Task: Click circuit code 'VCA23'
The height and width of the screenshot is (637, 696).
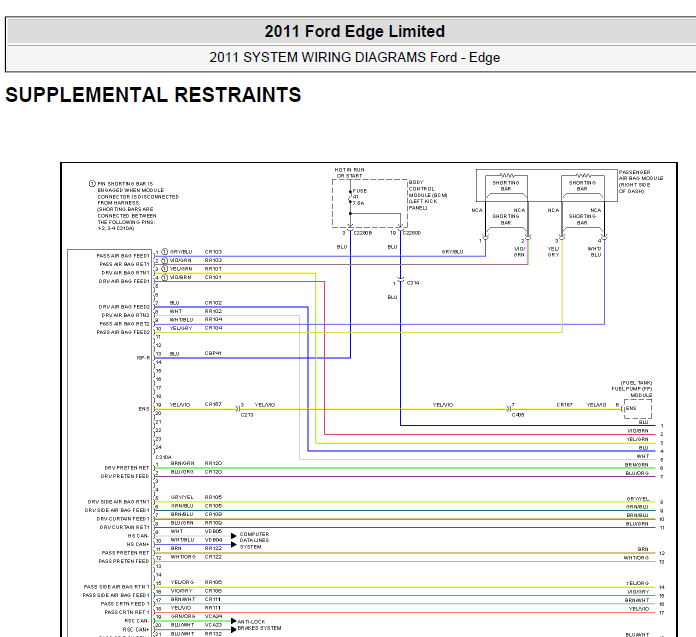Action: click(213, 625)
